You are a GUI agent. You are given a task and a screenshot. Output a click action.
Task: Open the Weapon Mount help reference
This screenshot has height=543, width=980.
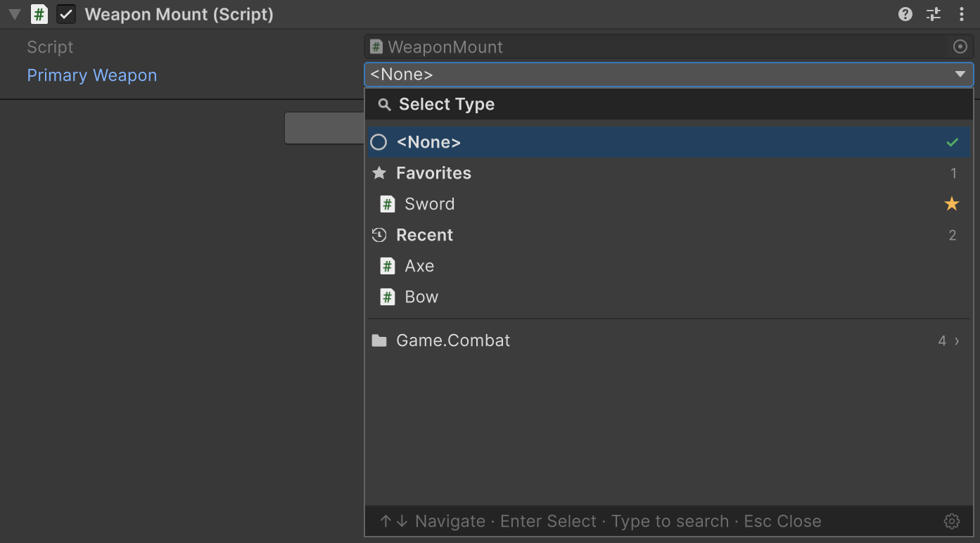tap(905, 14)
